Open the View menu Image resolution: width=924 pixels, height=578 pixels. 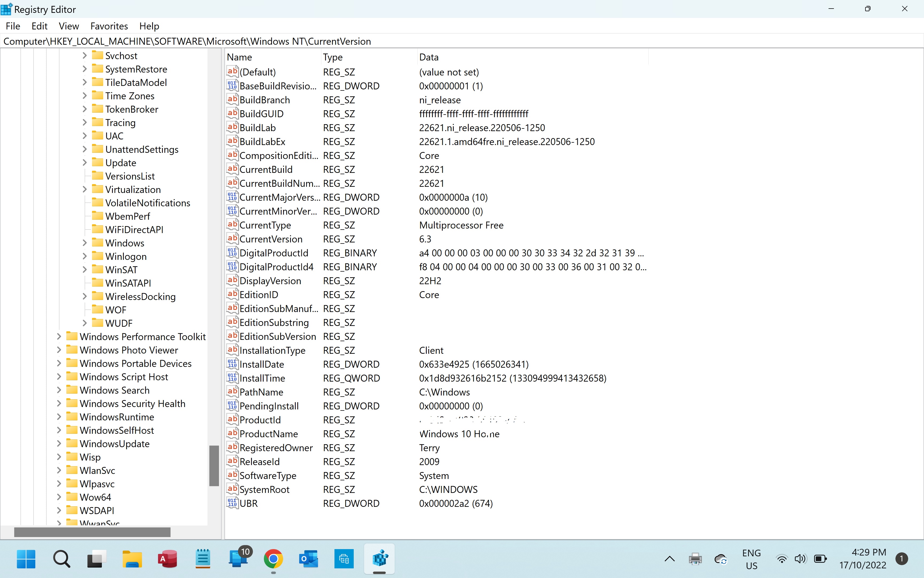69,26
